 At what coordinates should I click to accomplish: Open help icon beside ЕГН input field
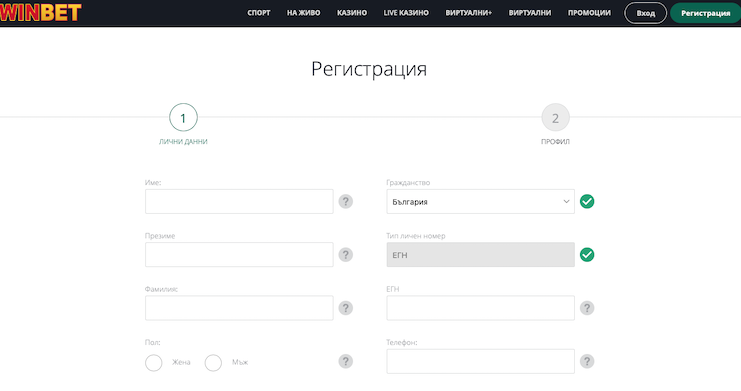tap(587, 308)
